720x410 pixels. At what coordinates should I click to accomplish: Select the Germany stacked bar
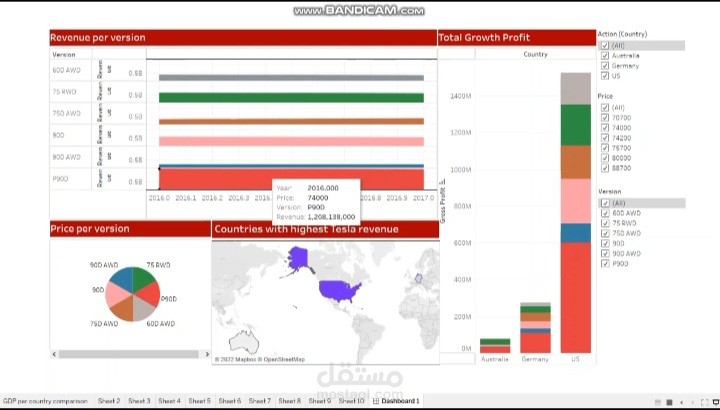pyautogui.click(x=535, y=328)
